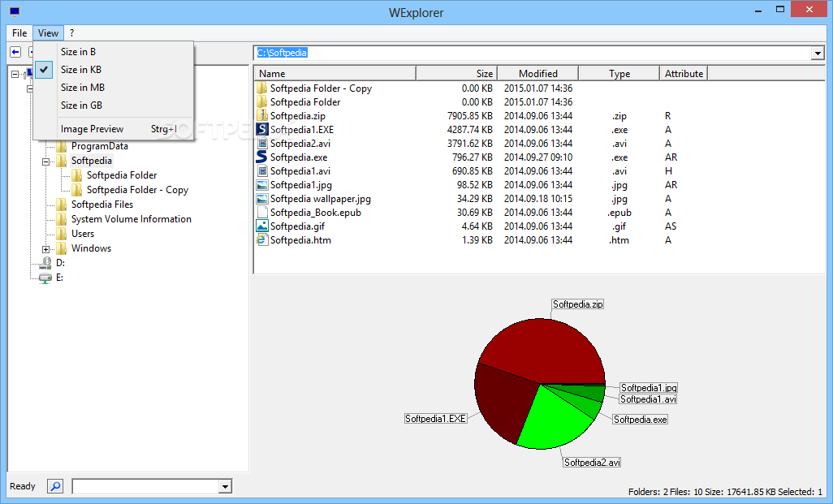Image resolution: width=833 pixels, height=504 pixels.
Task: Click the Softpedia.exe file icon
Action: tap(262, 157)
